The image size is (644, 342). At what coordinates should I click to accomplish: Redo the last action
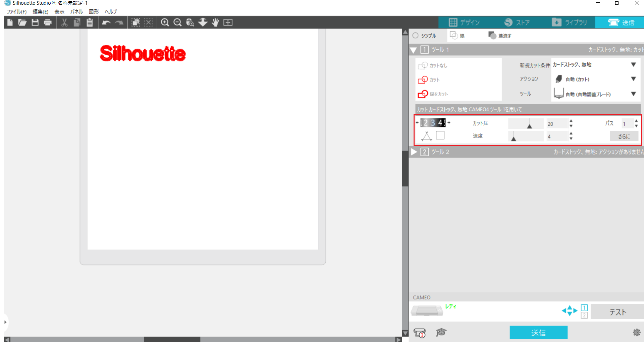pyautogui.click(x=119, y=22)
